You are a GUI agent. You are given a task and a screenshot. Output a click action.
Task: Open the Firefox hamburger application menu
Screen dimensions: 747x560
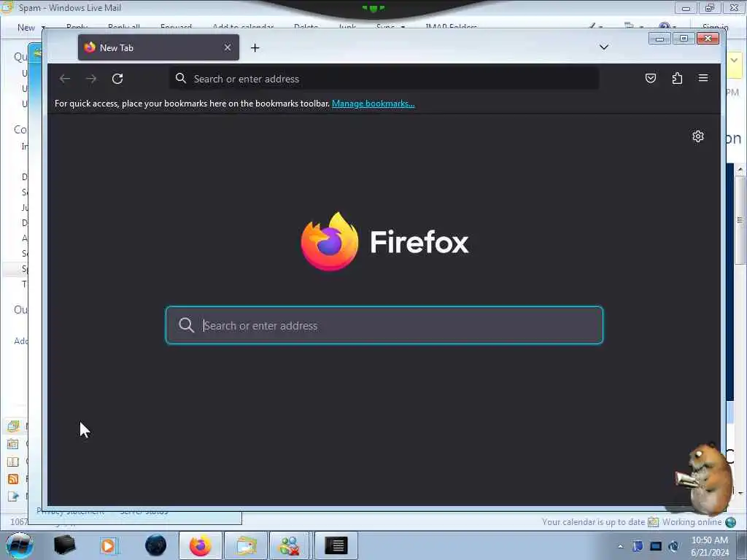(x=703, y=78)
